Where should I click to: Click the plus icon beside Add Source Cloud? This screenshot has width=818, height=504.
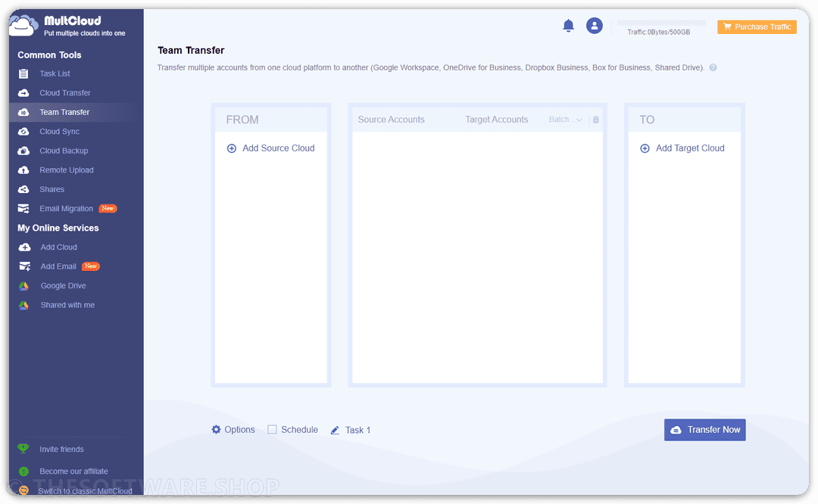(232, 148)
